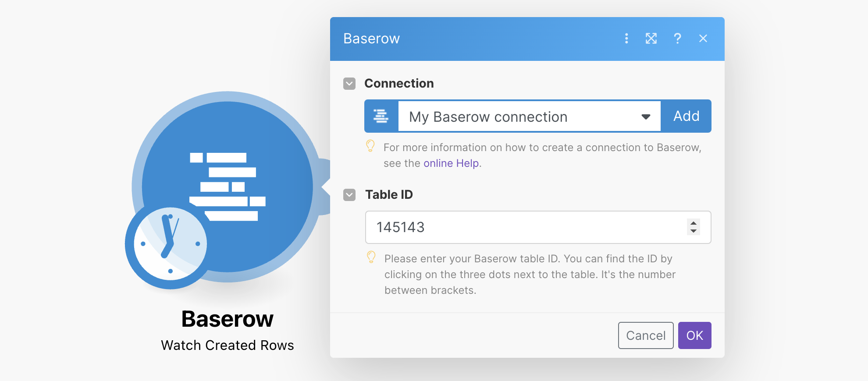
Task: Click the "Please enter your Baserow table ID" hint
Action: (x=530, y=275)
